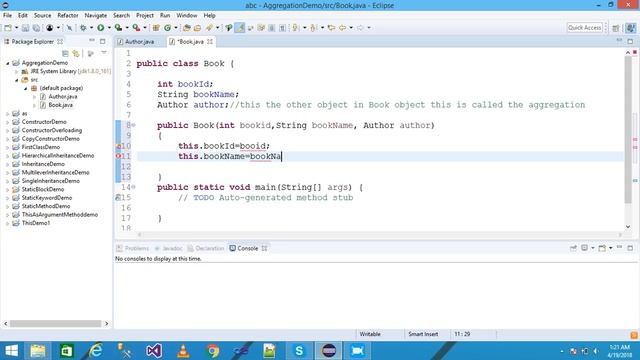Viewport: 640px width, 360px height.
Task: Click Collapse All in Package Explorer
Action: coord(65,53)
